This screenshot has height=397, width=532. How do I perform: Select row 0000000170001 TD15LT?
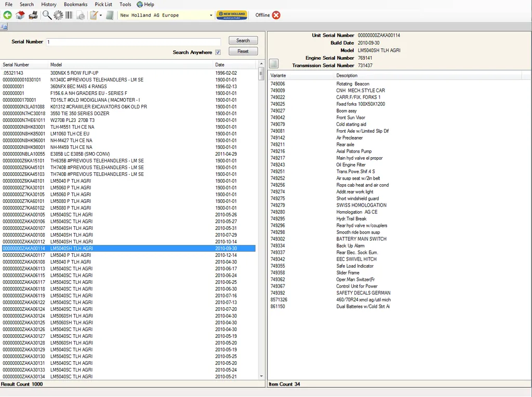click(x=129, y=100)
